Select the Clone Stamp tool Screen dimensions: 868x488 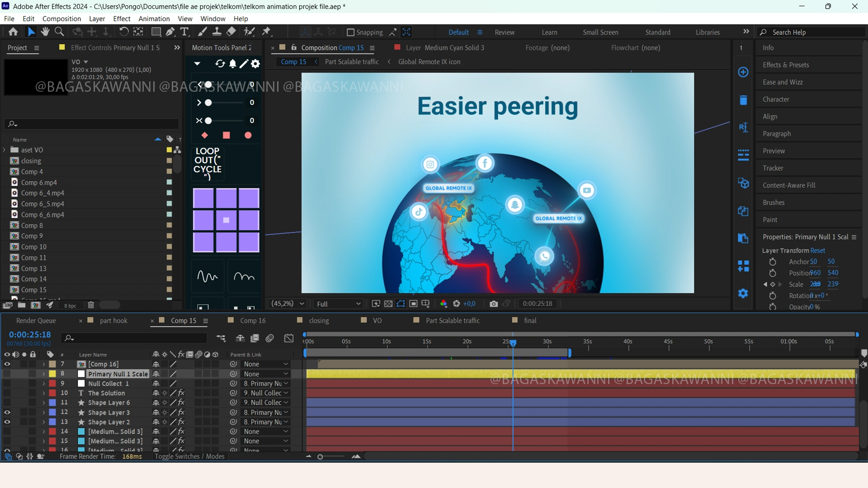click(x=217, y=32)
